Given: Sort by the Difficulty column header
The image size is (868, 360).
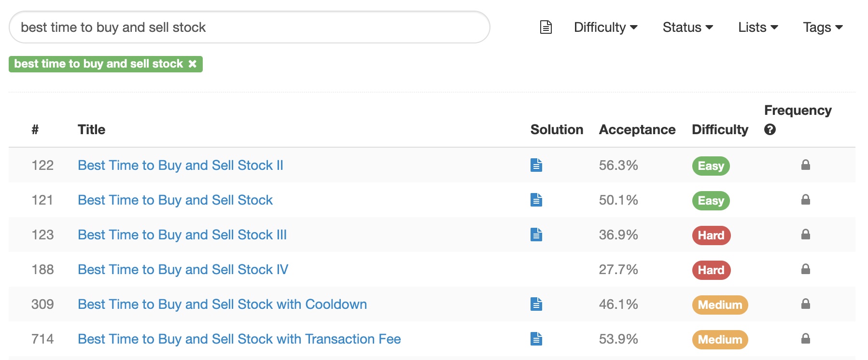Looking at the screenshot, I should [720, 129].
